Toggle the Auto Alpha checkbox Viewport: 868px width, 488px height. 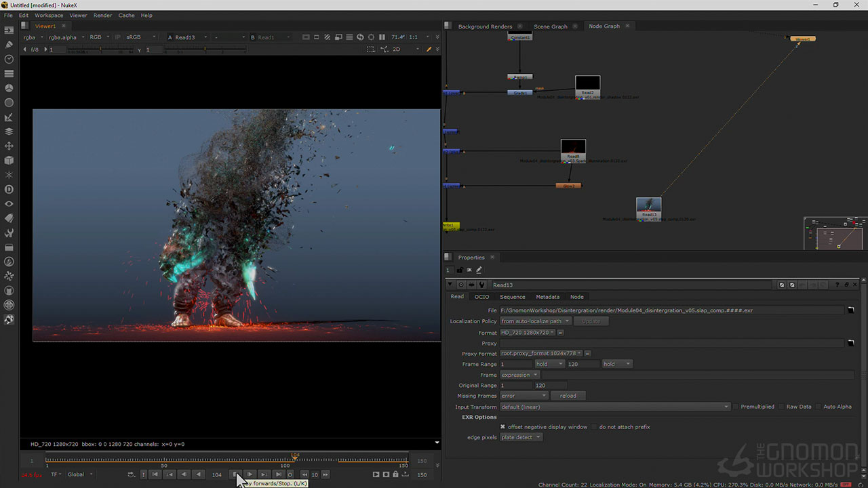point(818,407)
